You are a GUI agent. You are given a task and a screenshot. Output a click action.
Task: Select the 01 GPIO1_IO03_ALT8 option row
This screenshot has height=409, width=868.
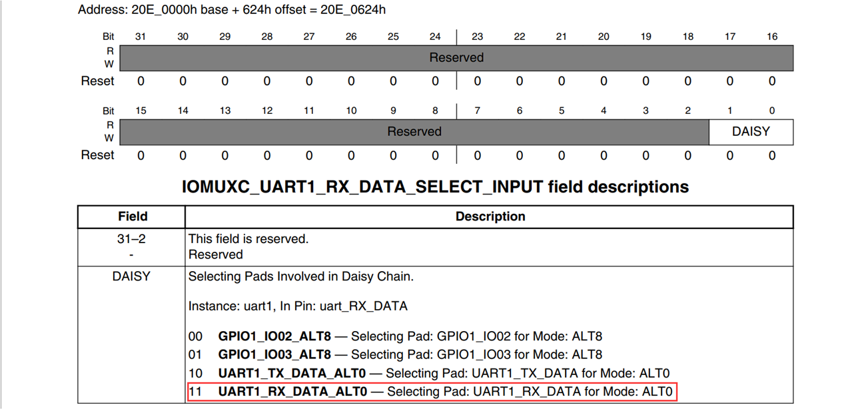pos(395,354)
